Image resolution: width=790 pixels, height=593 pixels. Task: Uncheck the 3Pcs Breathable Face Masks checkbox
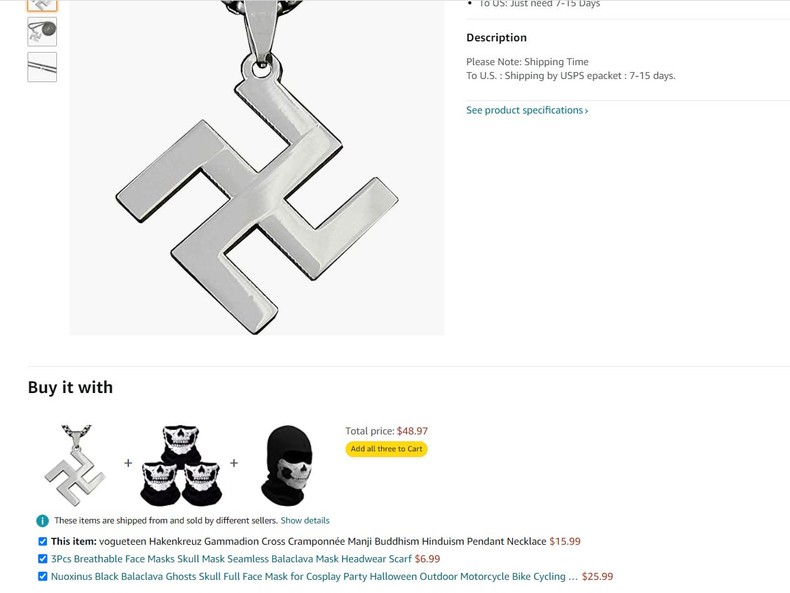[x=43, y=559]
